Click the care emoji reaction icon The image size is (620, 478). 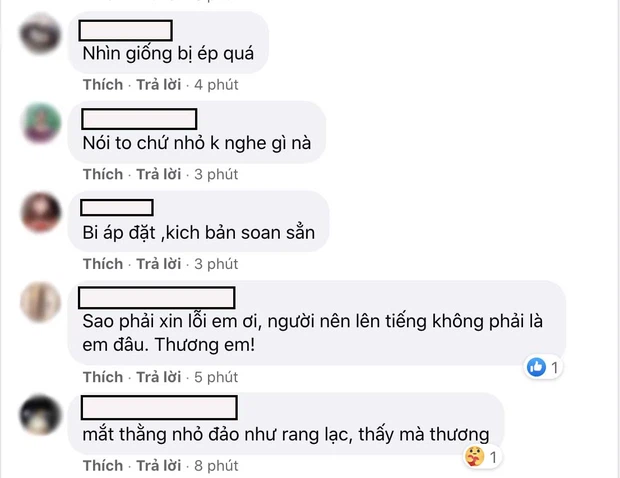(x=474, y=457)
